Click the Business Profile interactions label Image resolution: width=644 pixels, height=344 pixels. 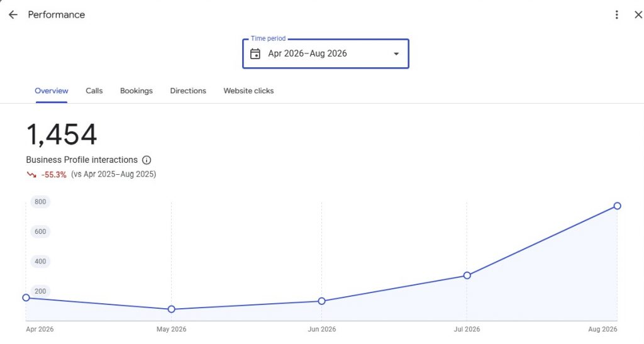click(82, 160)
